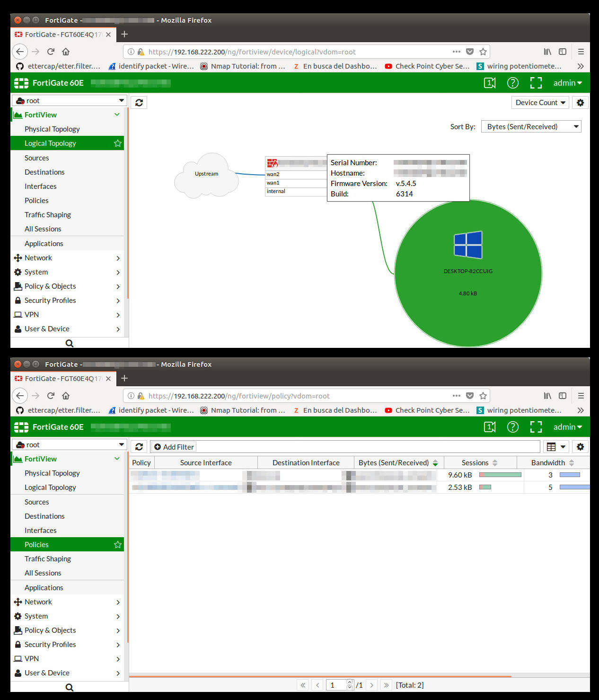
Task: Open topology settings gear in top window
Action: [x=581, y=103]
